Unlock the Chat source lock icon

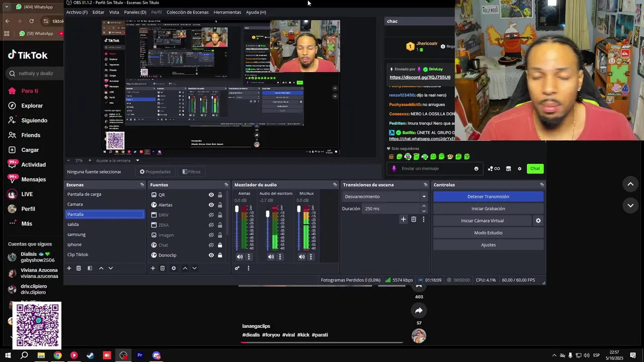[220, 245]
